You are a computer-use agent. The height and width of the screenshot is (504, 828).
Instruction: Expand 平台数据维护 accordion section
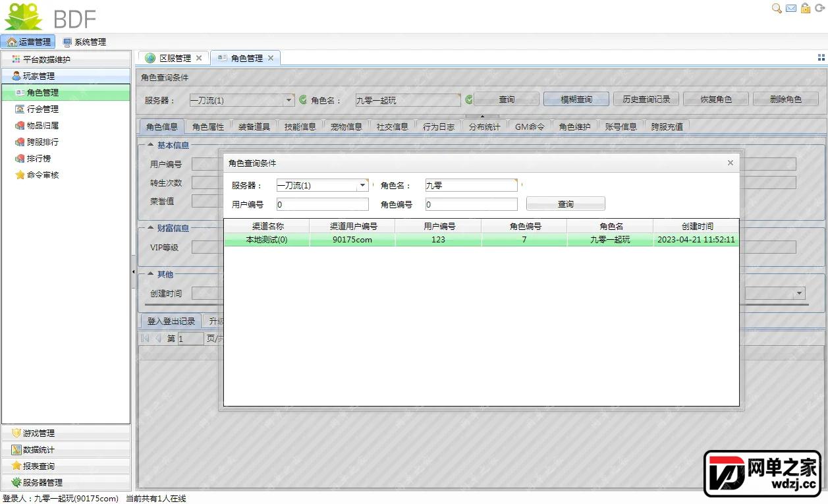66,59
